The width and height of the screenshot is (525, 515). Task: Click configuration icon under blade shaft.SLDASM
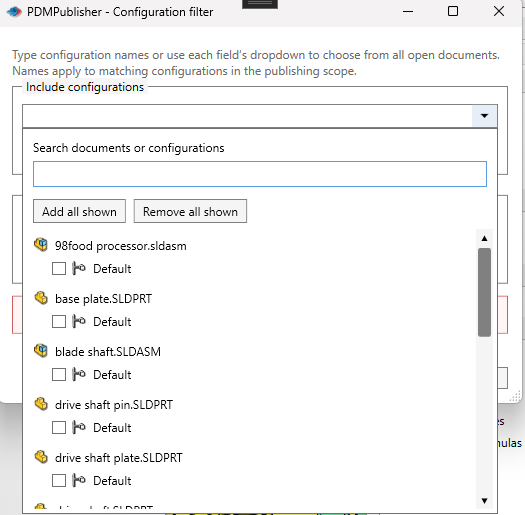[x=79, y=374]
